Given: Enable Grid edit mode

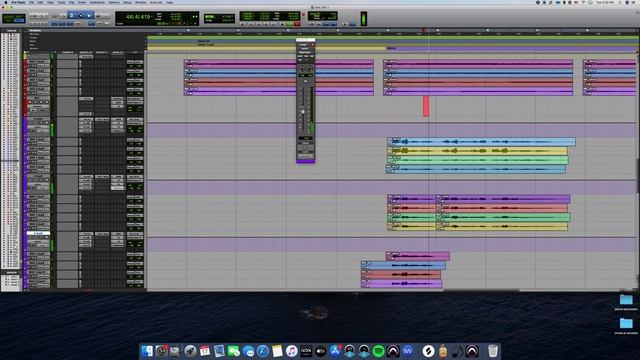Looking at the screenshot, I should click(19, 20).
